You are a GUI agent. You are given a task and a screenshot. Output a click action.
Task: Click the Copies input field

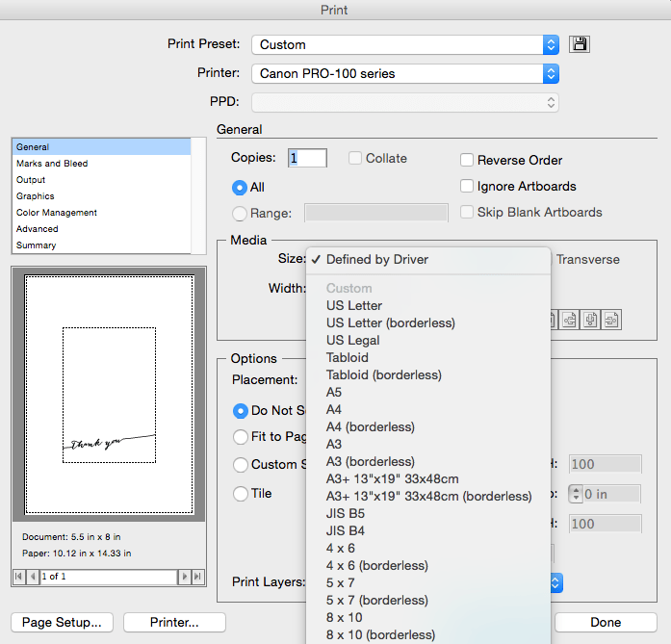coord(307,158)
